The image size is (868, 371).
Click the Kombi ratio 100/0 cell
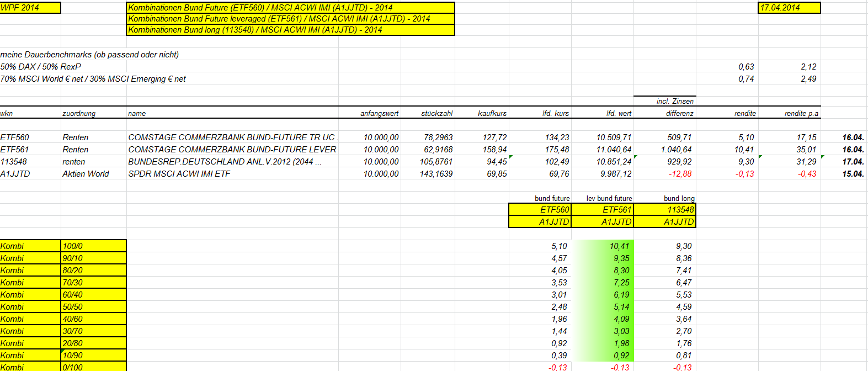tap(93, 246)
